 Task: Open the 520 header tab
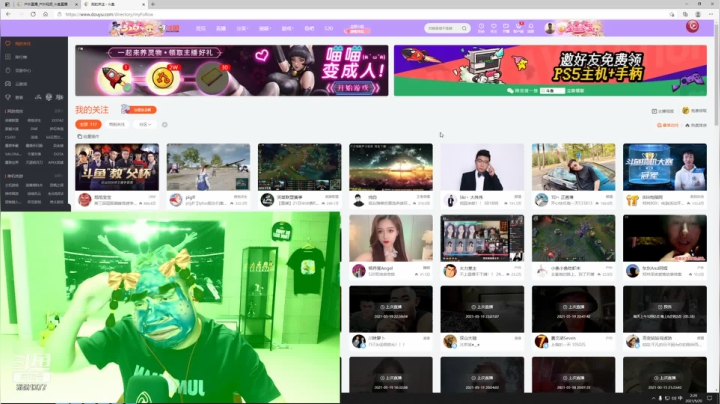tap(328, 28)
